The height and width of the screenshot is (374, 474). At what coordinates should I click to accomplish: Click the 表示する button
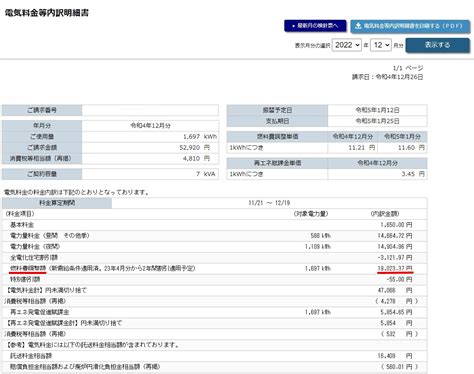[x=437, y=45]
